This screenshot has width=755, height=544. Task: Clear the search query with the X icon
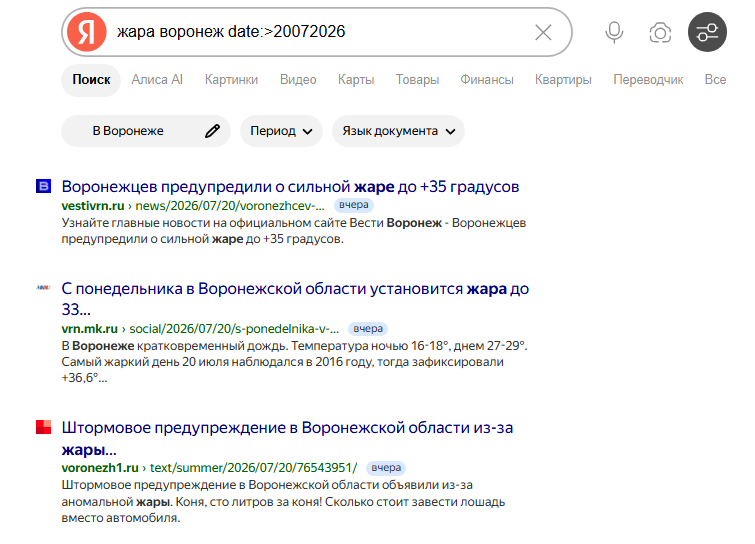tap(543, 33)
